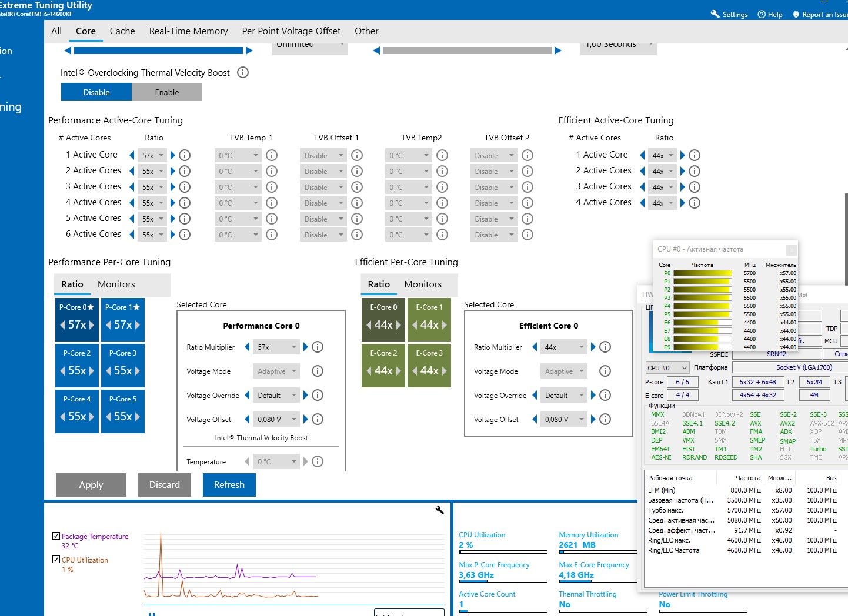Click the Report an Issue gear icon

[796, 14]
